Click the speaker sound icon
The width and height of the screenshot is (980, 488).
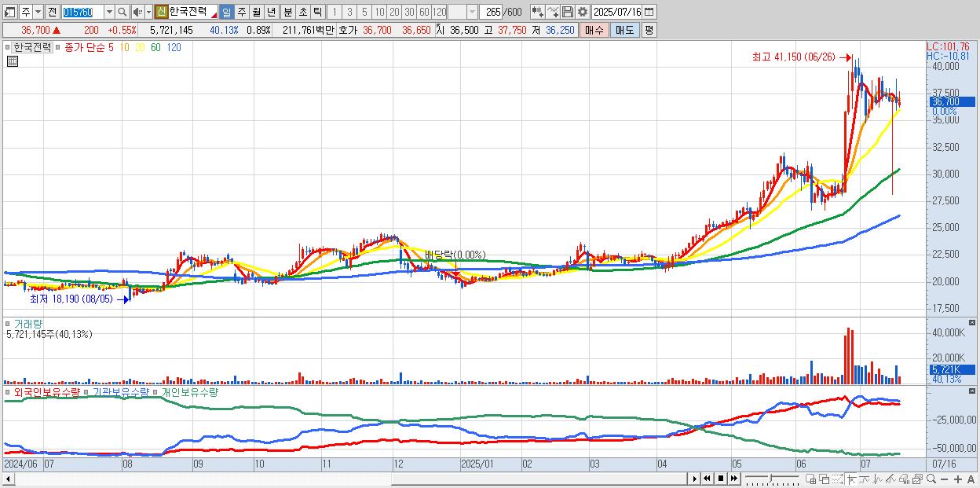(137, 12)
